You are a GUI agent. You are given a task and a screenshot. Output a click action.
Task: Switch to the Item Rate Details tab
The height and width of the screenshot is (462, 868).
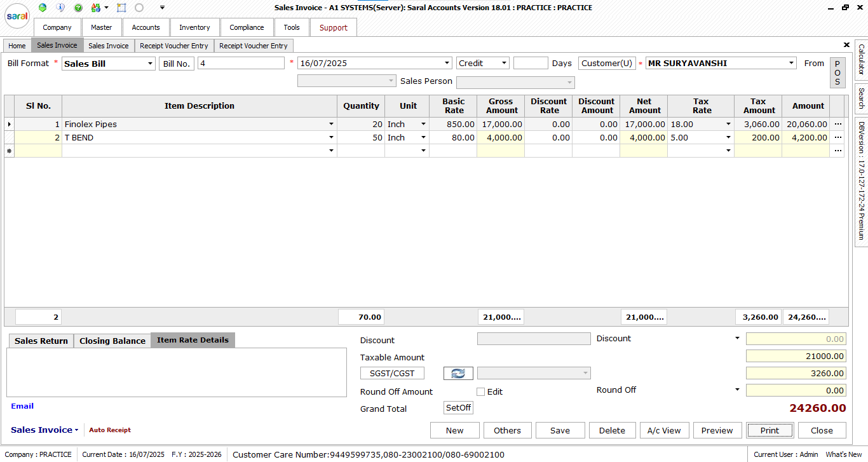coord(193,340)
